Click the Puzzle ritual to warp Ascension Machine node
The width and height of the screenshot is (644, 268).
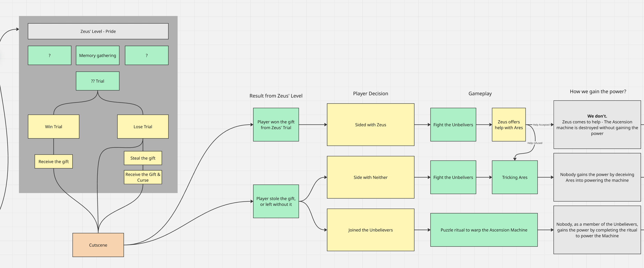point(484,230)
